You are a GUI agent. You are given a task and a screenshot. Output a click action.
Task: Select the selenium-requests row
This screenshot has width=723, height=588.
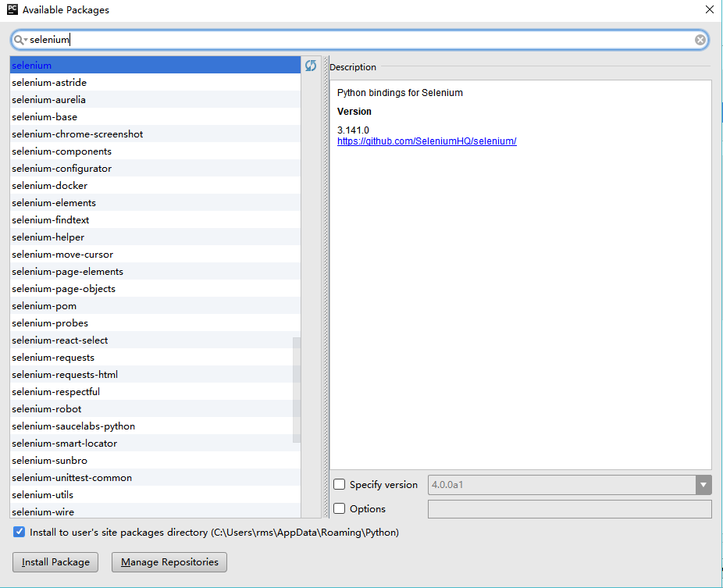tap(155, 358)
